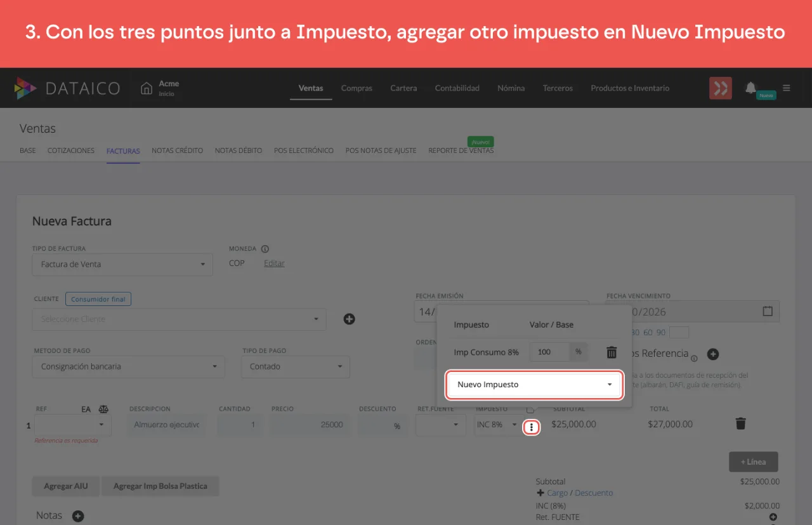Image resolution: width=812 pixels, height=525 pixels.
Task: Expand the Tipo de Factura dropdown
Action: coord(122,264)
